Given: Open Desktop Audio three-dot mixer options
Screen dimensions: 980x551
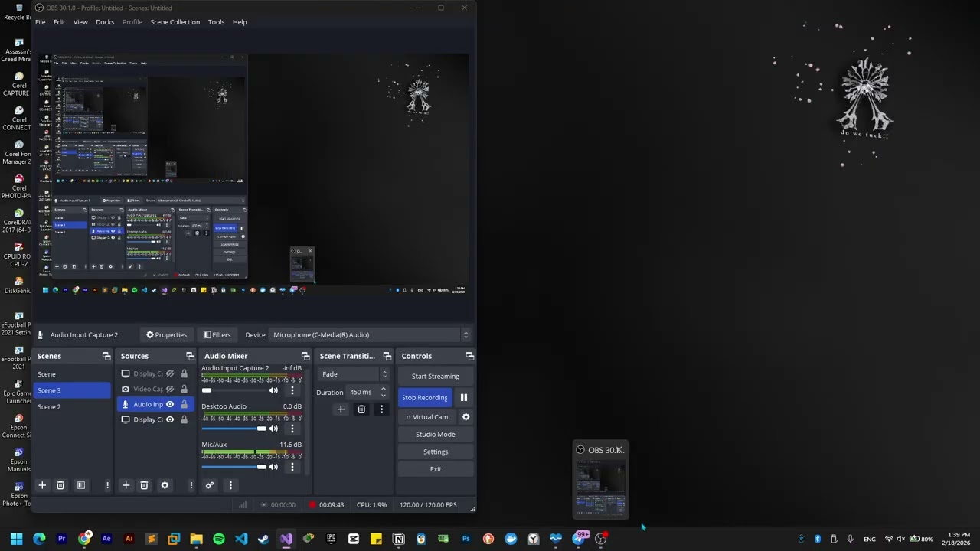Looking at the screenshot, I should coord(292,429).
